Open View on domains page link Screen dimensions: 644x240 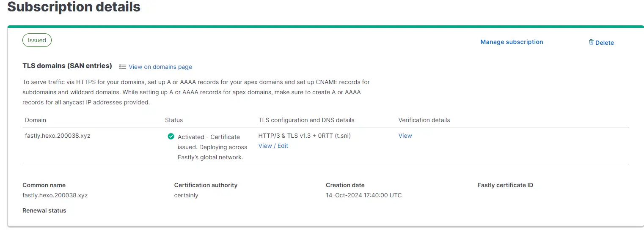[x=160, y=67]
